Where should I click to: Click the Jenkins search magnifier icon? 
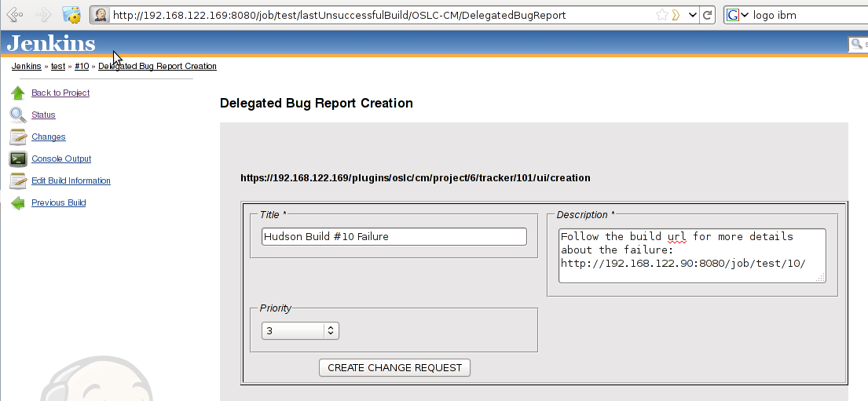click(856, 44)
